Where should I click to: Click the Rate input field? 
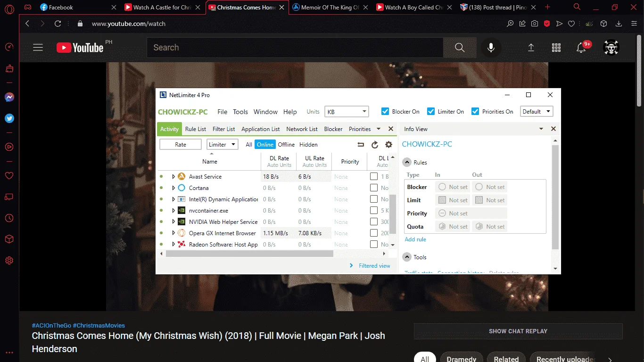[x=181, y=145]
